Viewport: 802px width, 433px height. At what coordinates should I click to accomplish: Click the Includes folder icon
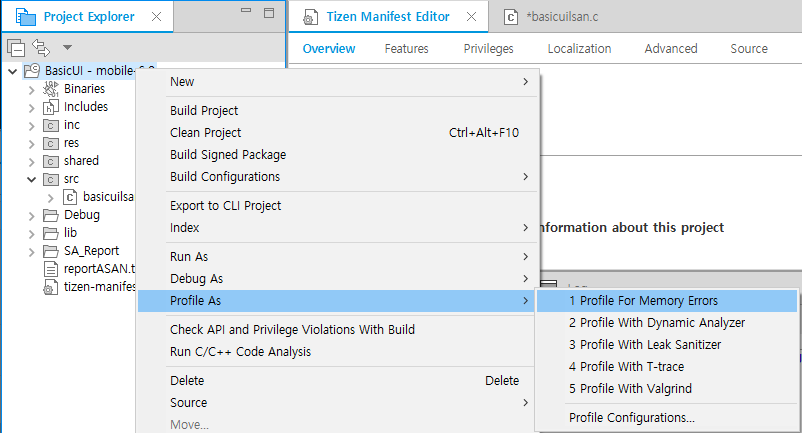[50, 107]
